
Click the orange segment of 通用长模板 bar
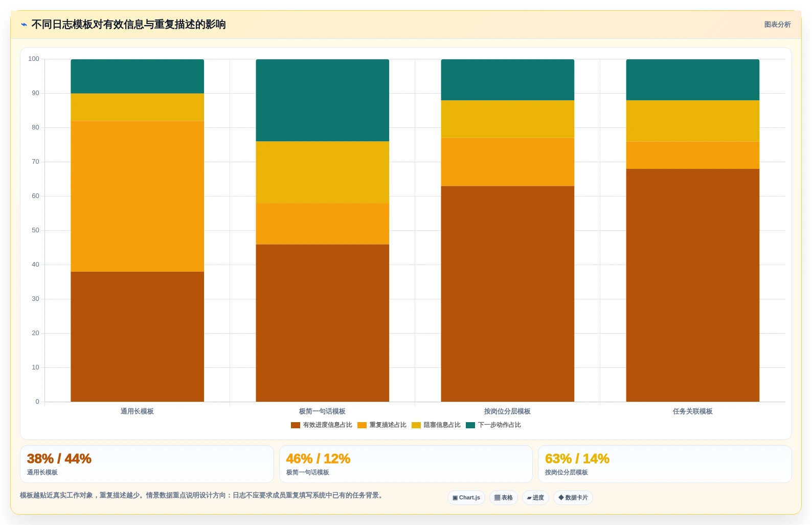tap(137, 196)
